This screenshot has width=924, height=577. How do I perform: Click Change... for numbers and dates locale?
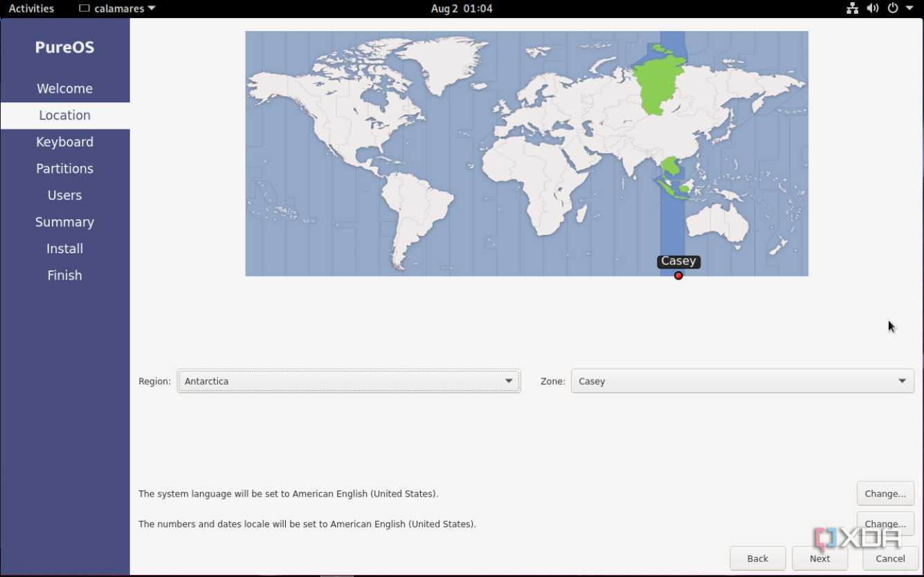885,524
